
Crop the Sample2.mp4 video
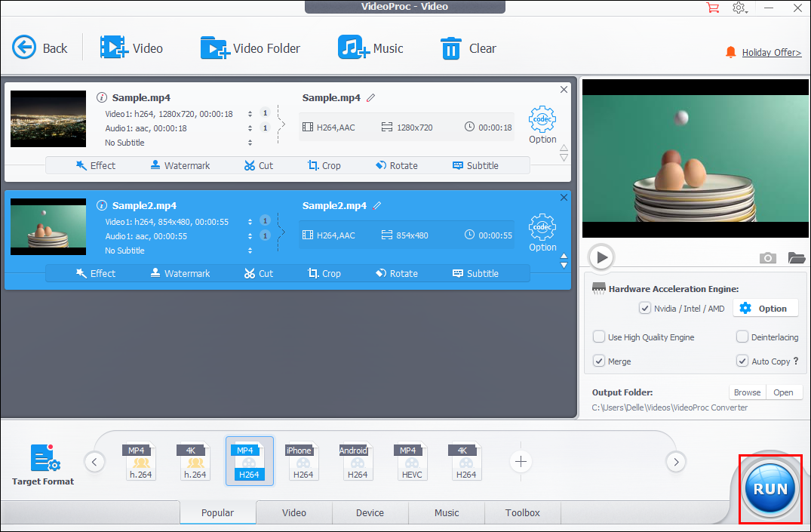coord(324,273)
